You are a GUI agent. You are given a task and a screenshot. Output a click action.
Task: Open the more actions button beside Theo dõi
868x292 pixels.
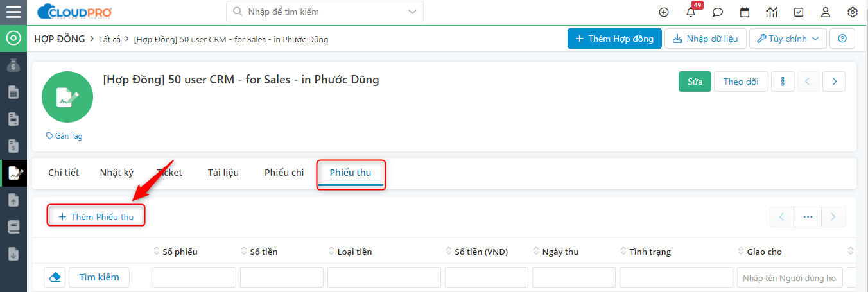(783, 82)
